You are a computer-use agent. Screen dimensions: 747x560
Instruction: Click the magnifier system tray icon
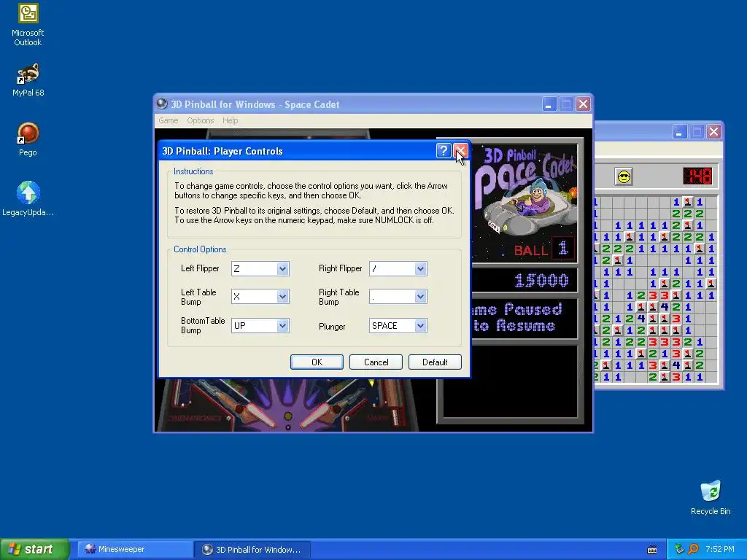click(693, 549)
